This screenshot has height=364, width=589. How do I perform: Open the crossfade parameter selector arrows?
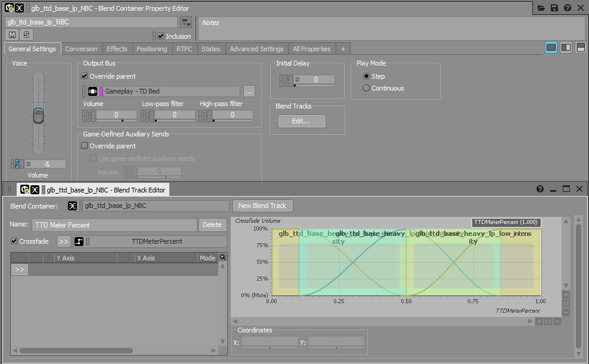63,241
